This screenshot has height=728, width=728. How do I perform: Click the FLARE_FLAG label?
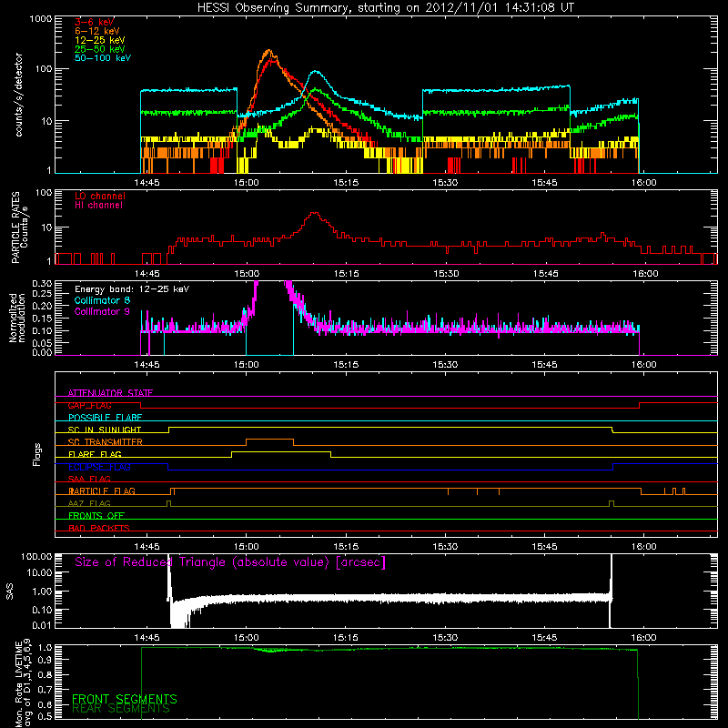(x=95, y=454)
